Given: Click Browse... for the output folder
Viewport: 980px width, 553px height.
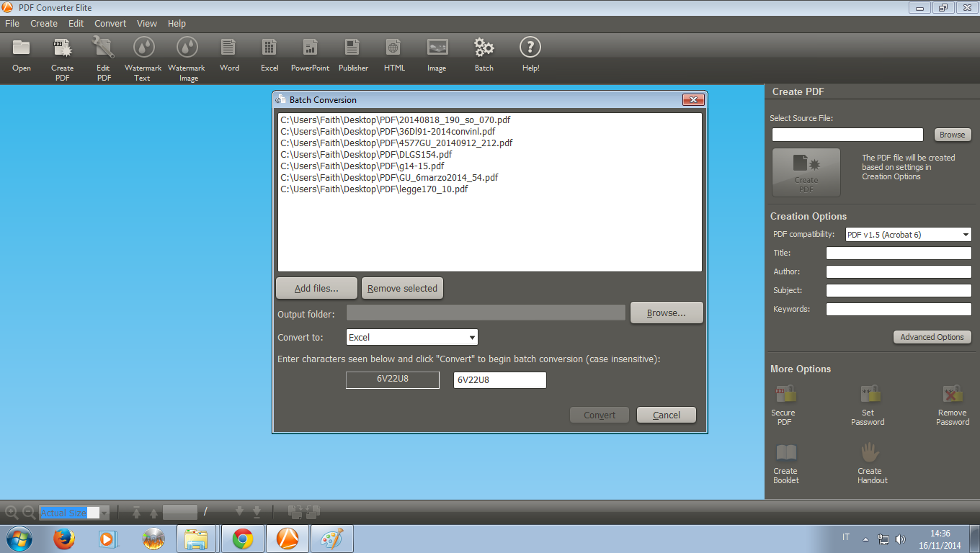Looking at the screenshot, I should click(x=666, y=313).
